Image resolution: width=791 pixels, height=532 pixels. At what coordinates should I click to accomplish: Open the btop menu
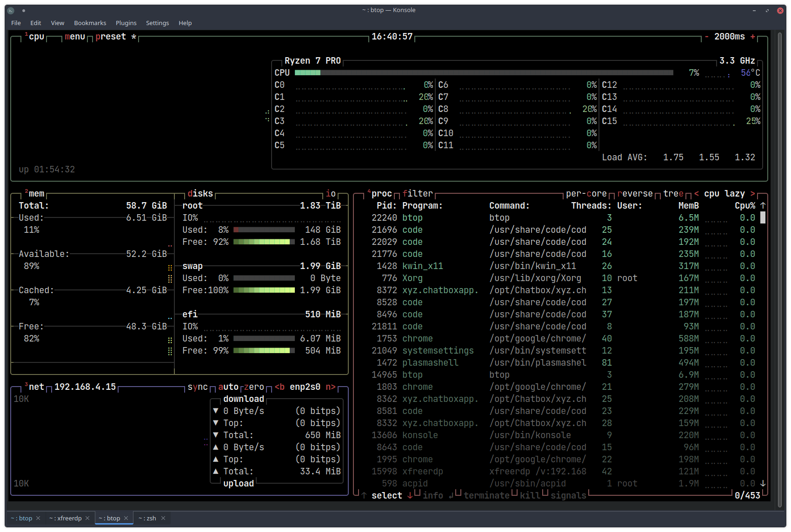pos(75,37)
